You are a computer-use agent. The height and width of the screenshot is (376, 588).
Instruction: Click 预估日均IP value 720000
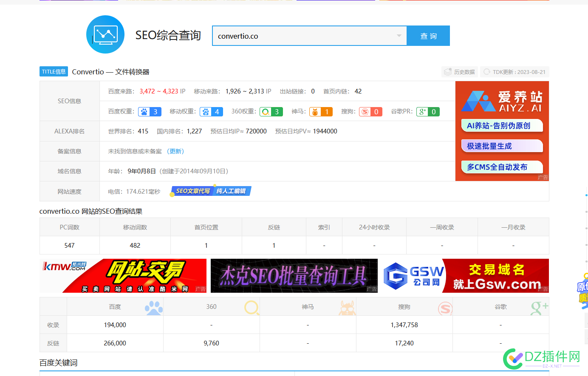[256, 131]
